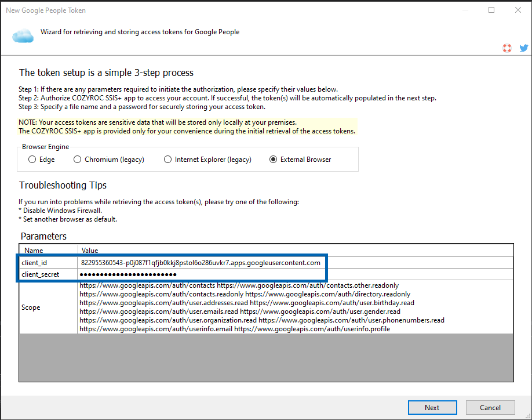Click inside the Scope URLs value cell

click(261, 307)
